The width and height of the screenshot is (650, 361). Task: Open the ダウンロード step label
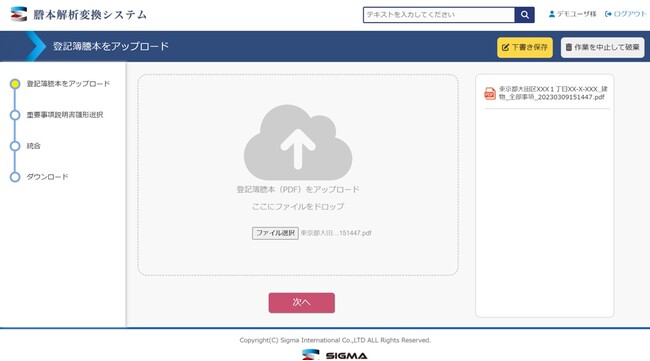point(48,177)
